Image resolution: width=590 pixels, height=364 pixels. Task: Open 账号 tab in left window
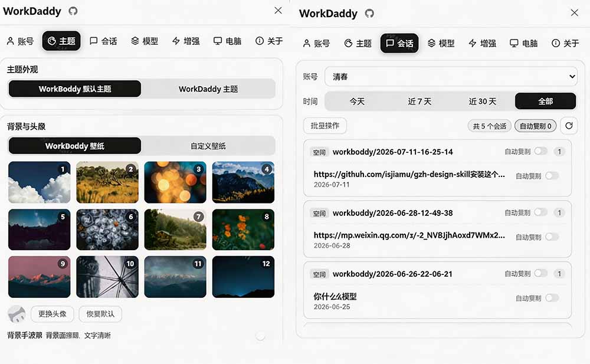pyautogui.click(x=20, y=41)
